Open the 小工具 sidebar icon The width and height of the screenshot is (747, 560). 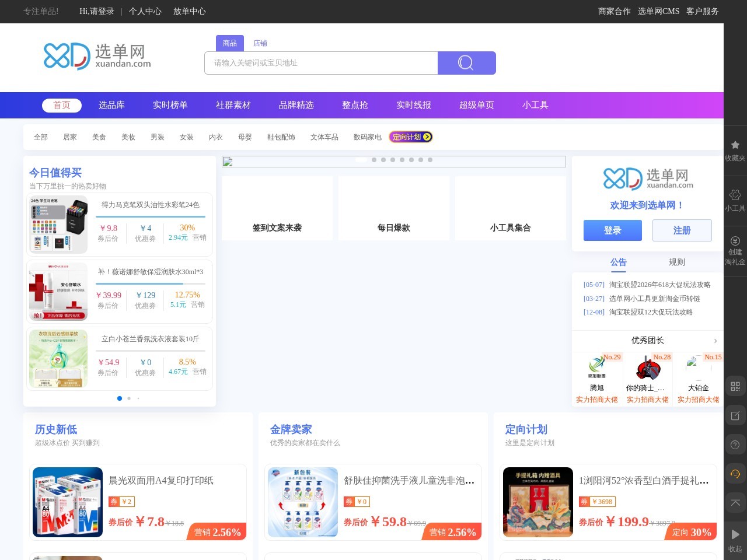(735, 195)
